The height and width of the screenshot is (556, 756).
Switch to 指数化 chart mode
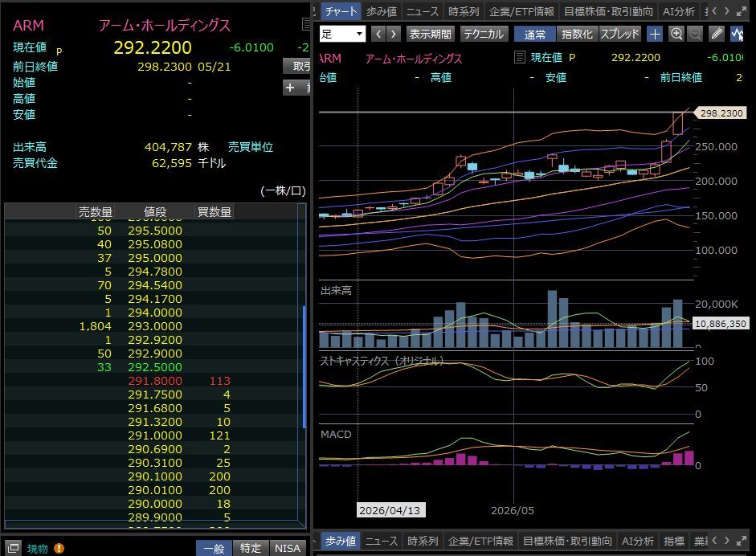coord(577,34)
